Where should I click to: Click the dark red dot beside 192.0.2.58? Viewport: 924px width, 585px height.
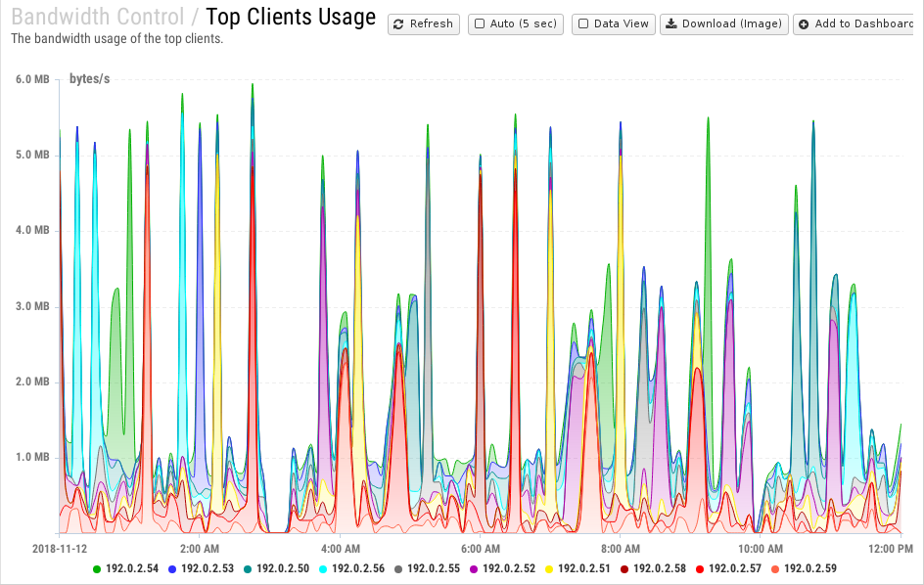(624, 569)
